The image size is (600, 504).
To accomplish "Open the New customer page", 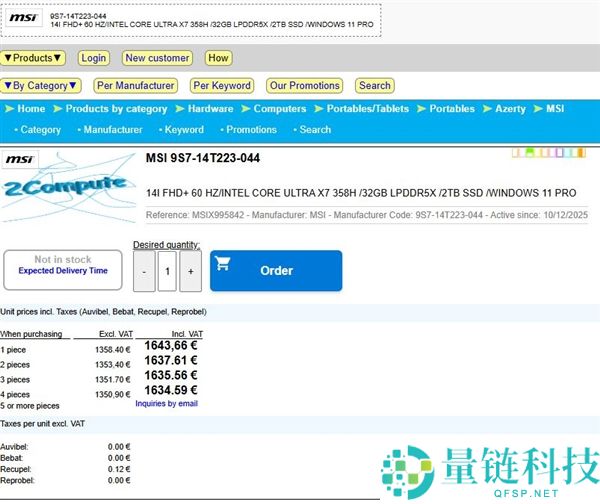I will tap(157, 58).
